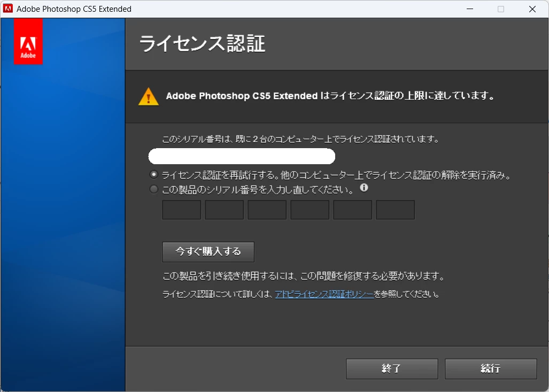This screenshot has height=392, width=549.
Task: Click the 終了 button
Action: pyautogui.click(x=392, y=368)
